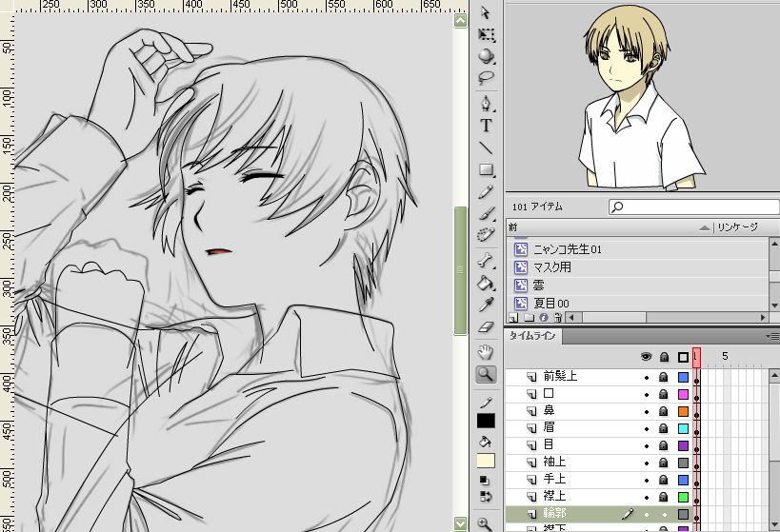This screenshot has height=532, width=780.
Task: Select the Line tool
Action: (486, 148)
